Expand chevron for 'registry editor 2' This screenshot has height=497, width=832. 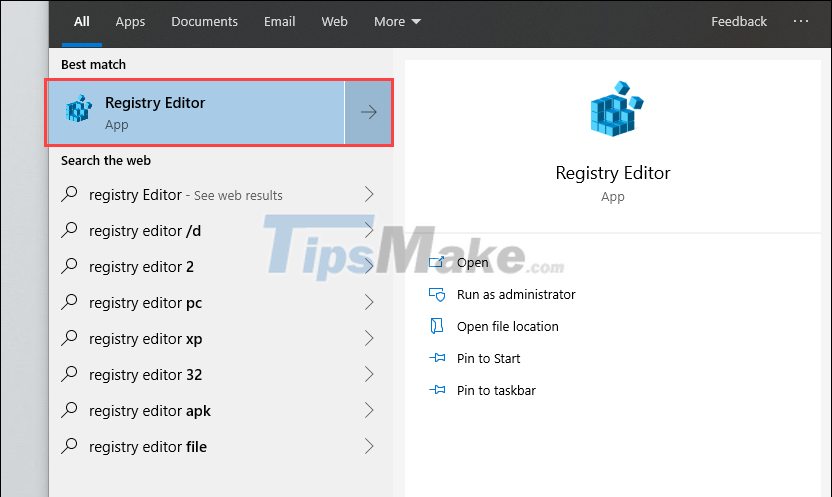[369, 266]
